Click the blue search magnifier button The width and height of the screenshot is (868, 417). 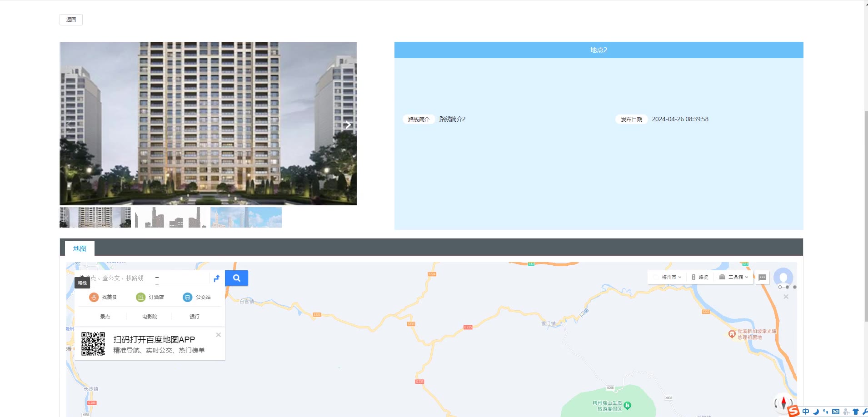[236, 278]
